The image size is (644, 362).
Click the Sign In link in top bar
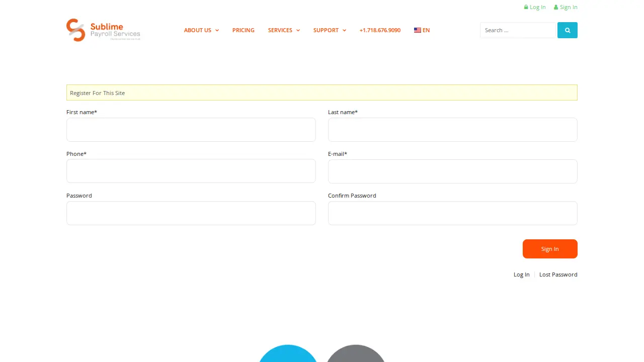[566, 7]
